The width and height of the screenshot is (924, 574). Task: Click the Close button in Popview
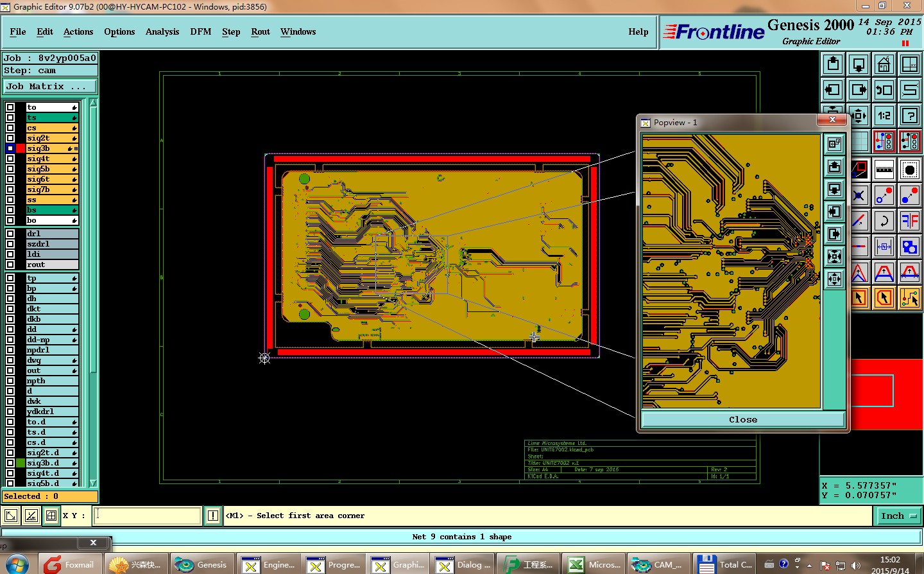click(743, 419)
